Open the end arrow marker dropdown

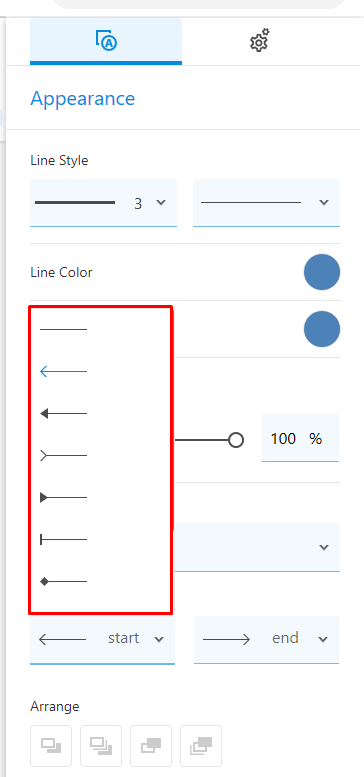tap(266, 639)
